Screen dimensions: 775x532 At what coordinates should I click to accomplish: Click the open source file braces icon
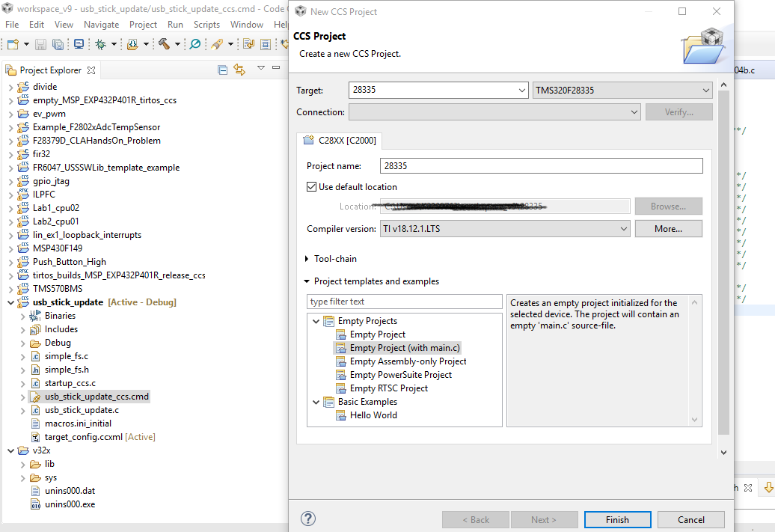[x=132, y=44]
